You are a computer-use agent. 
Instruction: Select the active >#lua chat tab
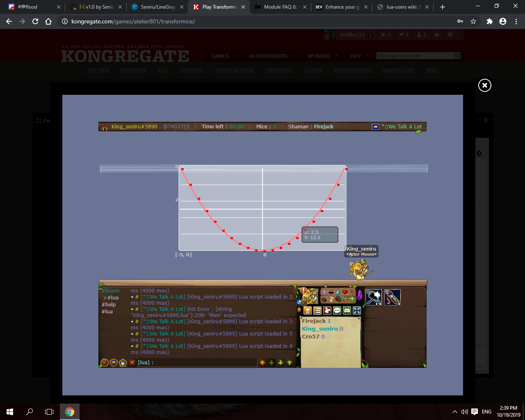111,298
